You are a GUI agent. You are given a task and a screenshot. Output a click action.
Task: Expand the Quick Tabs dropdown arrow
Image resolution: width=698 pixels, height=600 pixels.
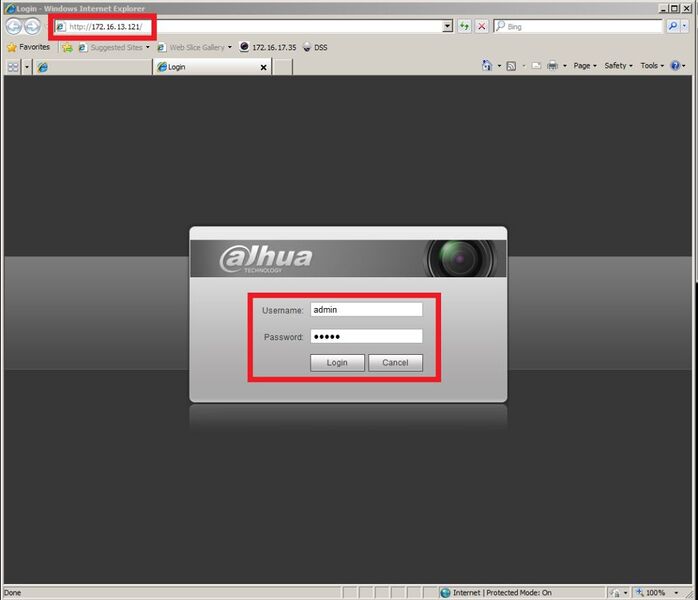coord(27,67)
